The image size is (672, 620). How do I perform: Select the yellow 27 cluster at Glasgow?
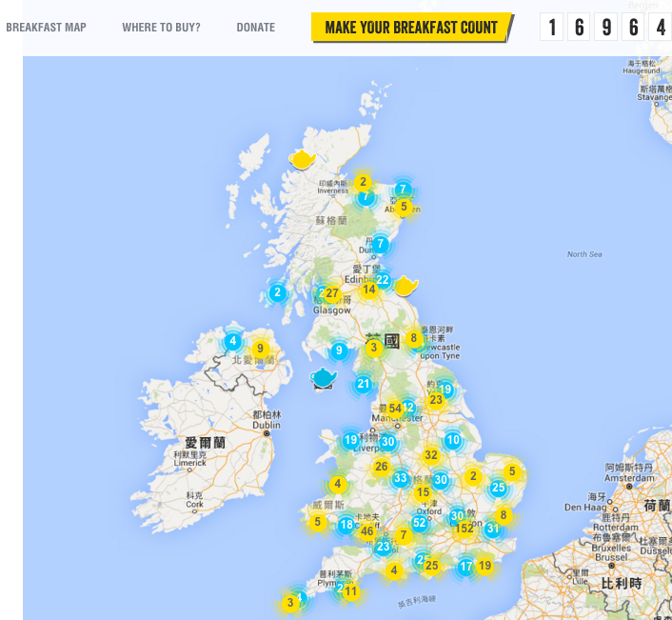[332, 293]
